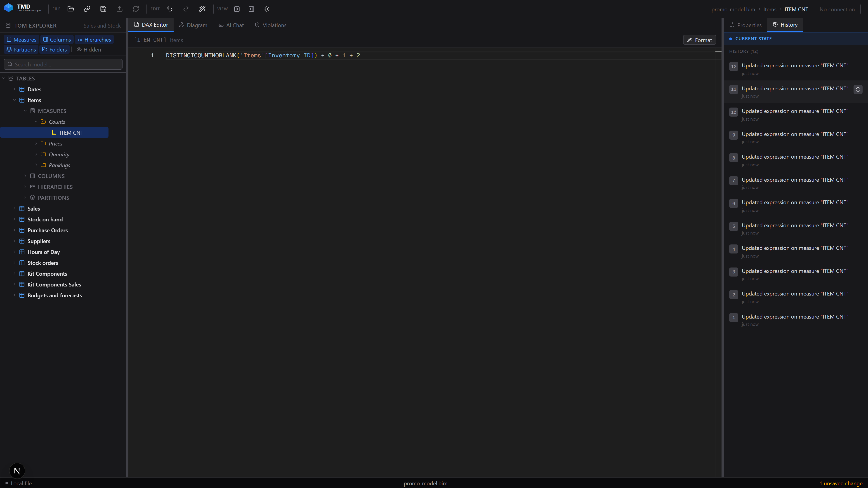The width and height of the screenshot is (868, 488).
Task: Toggle the Measures filter
Action: tap(21, 40)
